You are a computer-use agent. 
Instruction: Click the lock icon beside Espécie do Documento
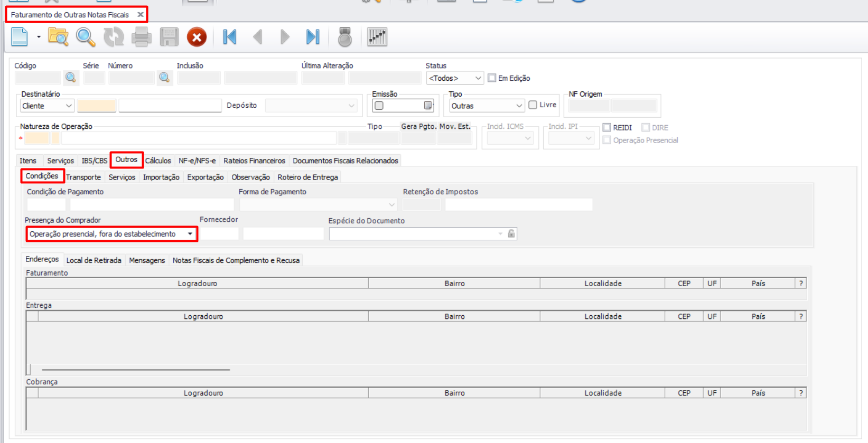pyautogui.click(x=511, y=234)
